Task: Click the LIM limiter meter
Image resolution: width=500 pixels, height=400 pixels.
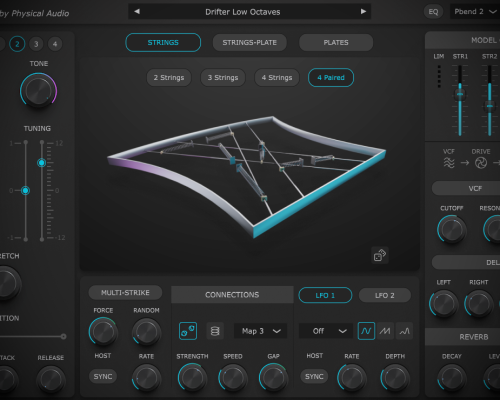Action: [439, 77]
